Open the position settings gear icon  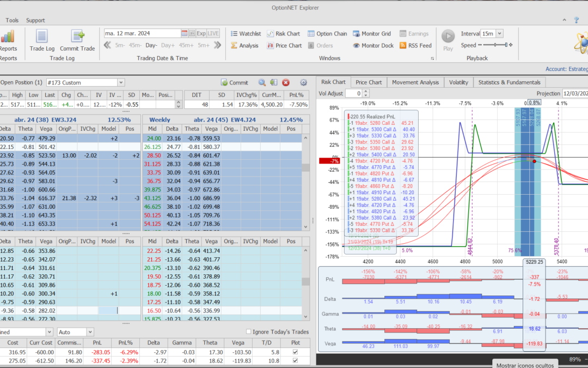pyautogui.click(x=304, y=83)
